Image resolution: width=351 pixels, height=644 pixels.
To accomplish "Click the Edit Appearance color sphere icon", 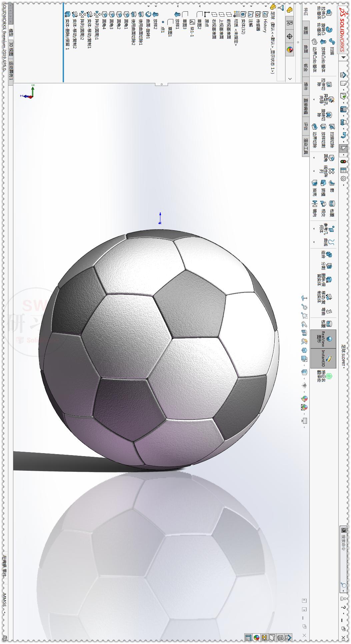I will click(304, 398).
